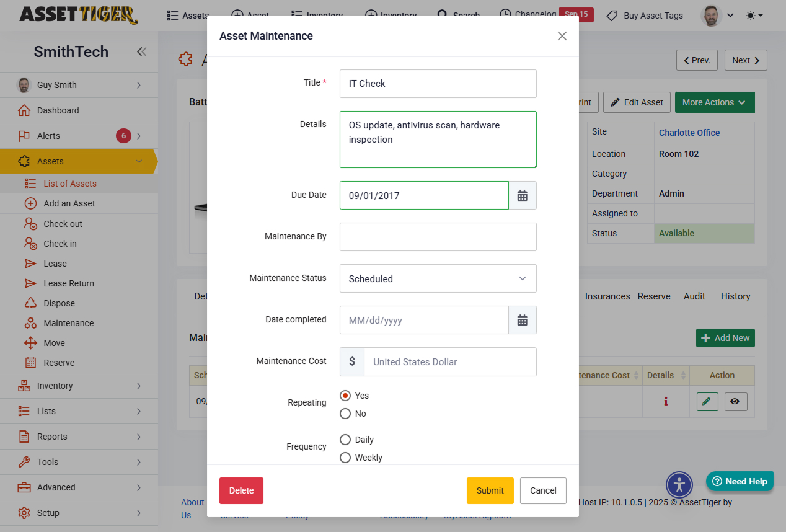This screenshot has width=786, height=532.
Task: Click the red details info icon
Action: tap(666, 402)
